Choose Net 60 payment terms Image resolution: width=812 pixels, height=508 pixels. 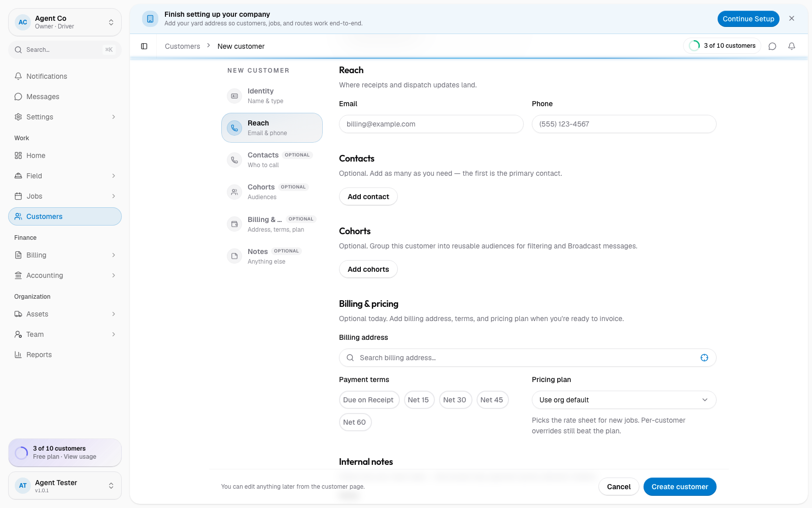coord(355,422)
